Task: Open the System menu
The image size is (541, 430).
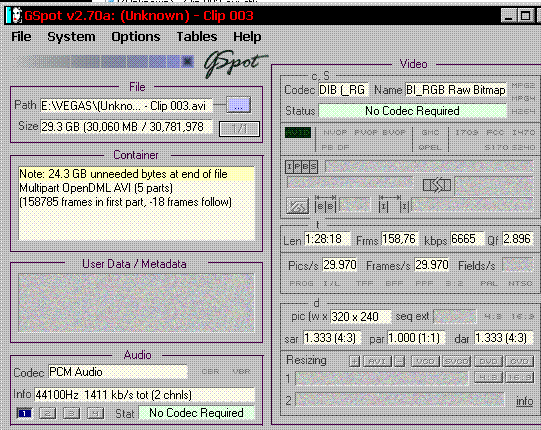Action: (71, 37)
